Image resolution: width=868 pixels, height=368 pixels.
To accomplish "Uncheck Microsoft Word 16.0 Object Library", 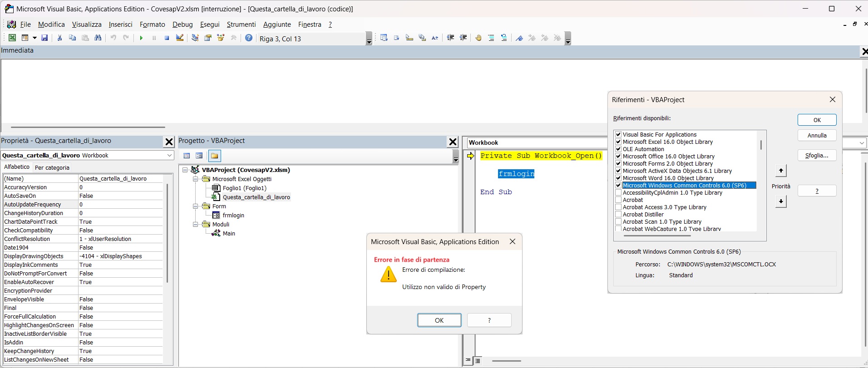I will (x=618, y=178).
